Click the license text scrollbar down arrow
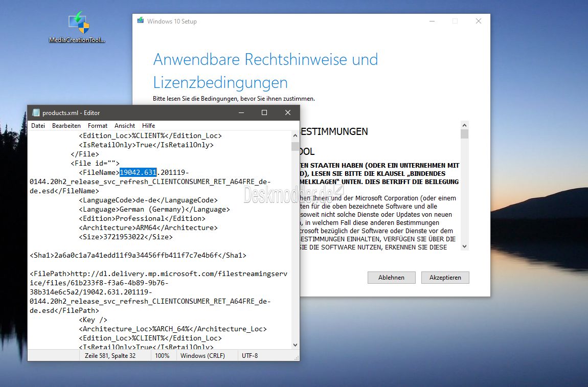Screen dimensions: 588x387 (465, 246)
